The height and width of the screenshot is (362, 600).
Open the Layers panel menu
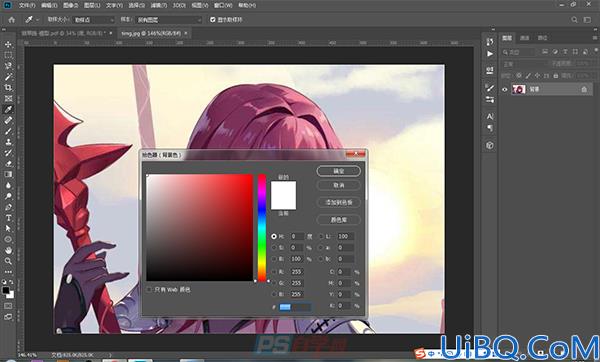pos(595,38)
